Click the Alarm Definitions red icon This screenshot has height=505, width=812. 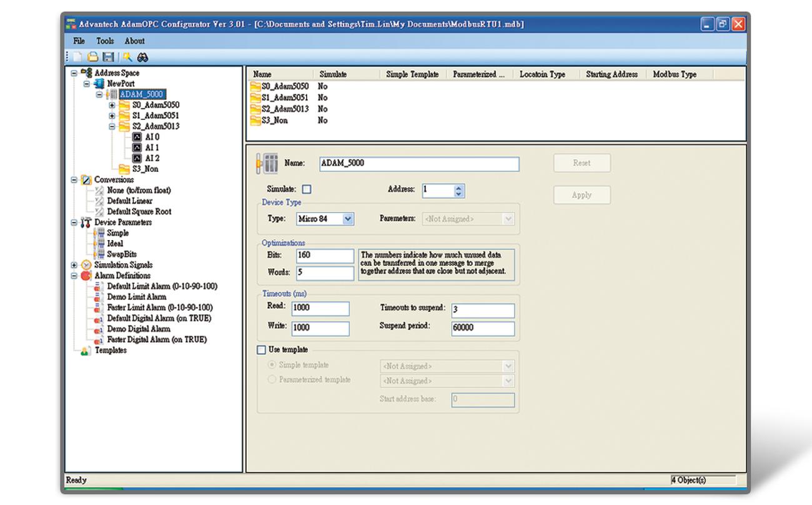pos(87,276)
